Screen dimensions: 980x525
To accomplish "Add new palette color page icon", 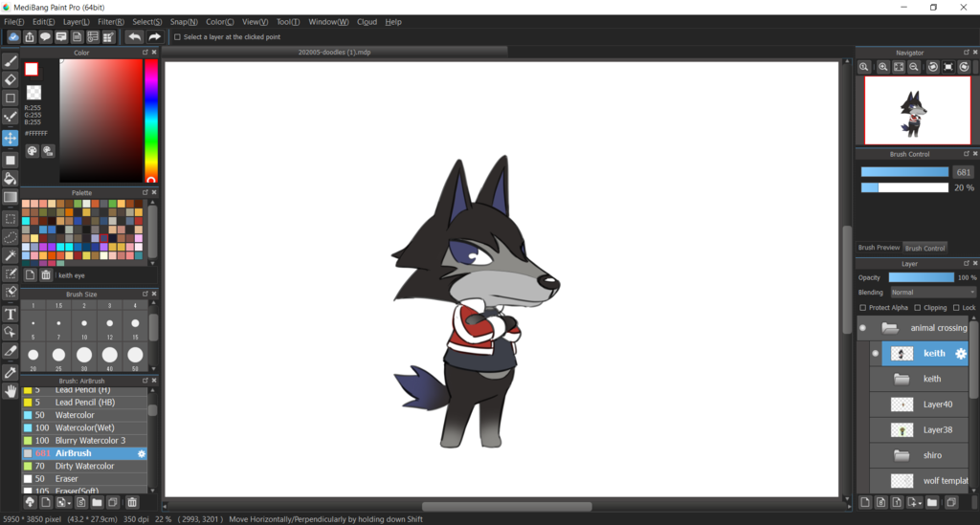I will (x=30, y=274).
